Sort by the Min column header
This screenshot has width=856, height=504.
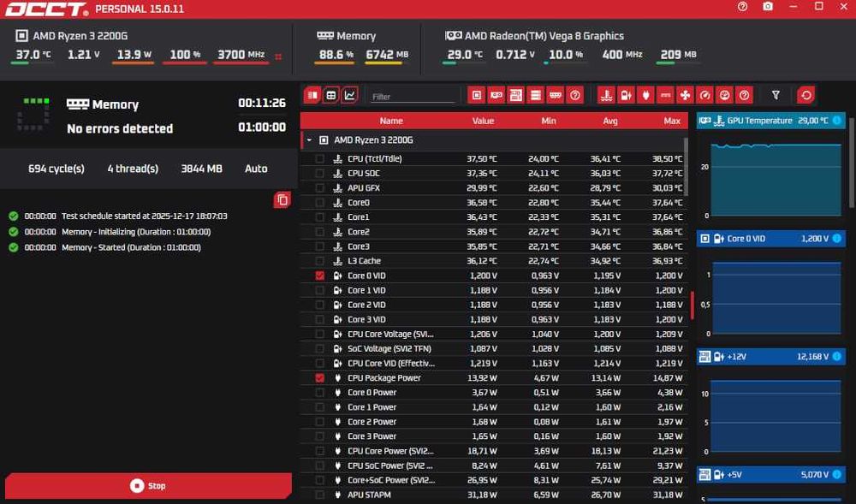tap(549, 121)
